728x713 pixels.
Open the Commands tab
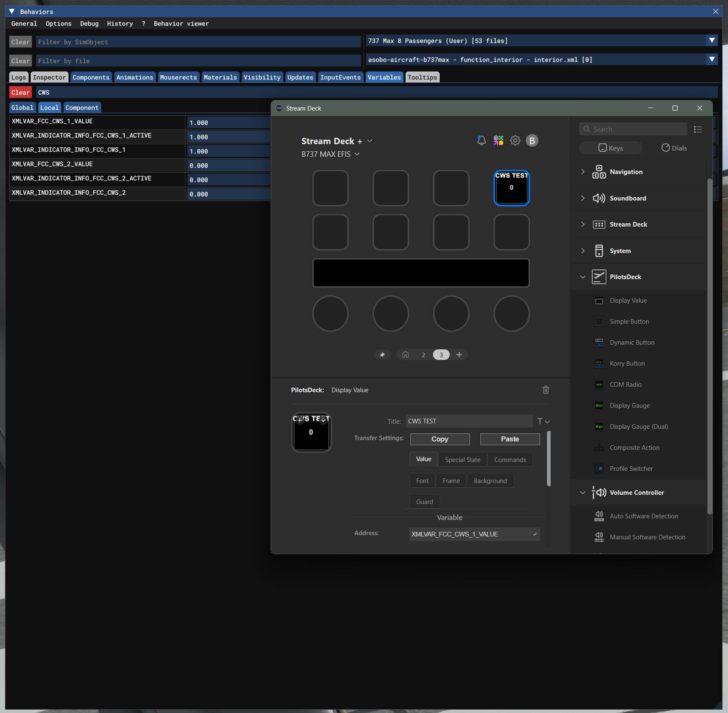coord(510,460)
